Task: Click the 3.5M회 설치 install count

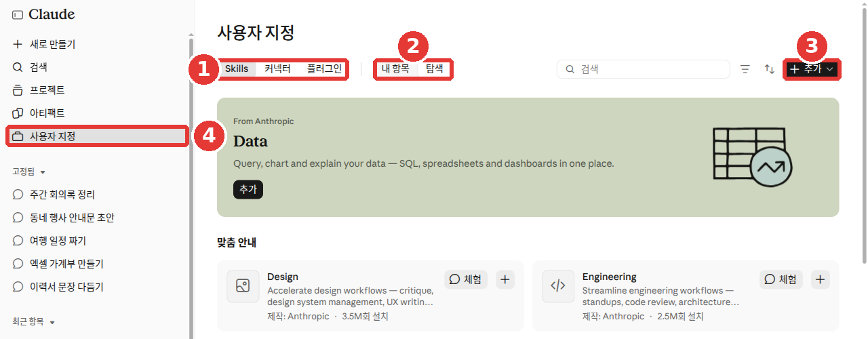Action: click(x=365, y=317)
